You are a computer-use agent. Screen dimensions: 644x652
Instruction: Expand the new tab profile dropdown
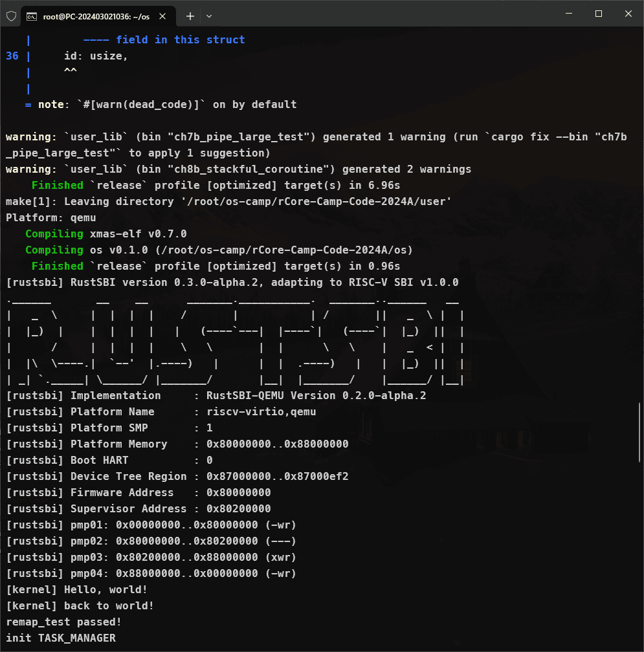209,16
